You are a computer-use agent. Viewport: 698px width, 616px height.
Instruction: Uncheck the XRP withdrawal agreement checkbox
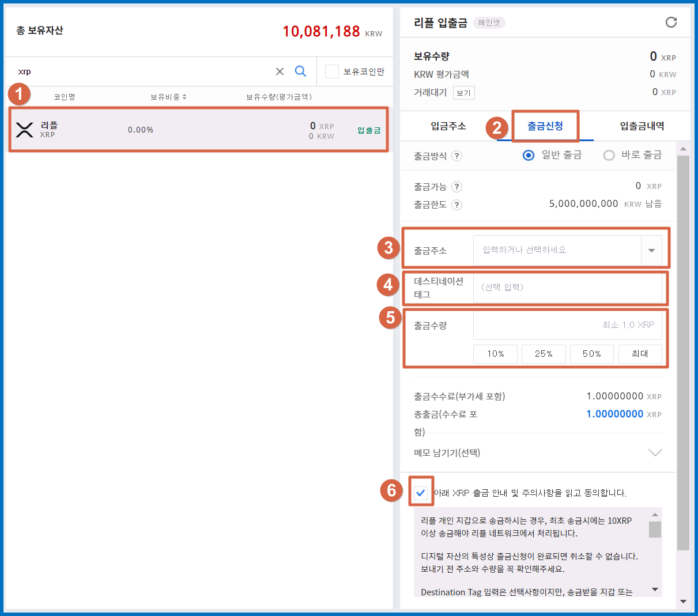pyautogui.click(x=421, y=492)
